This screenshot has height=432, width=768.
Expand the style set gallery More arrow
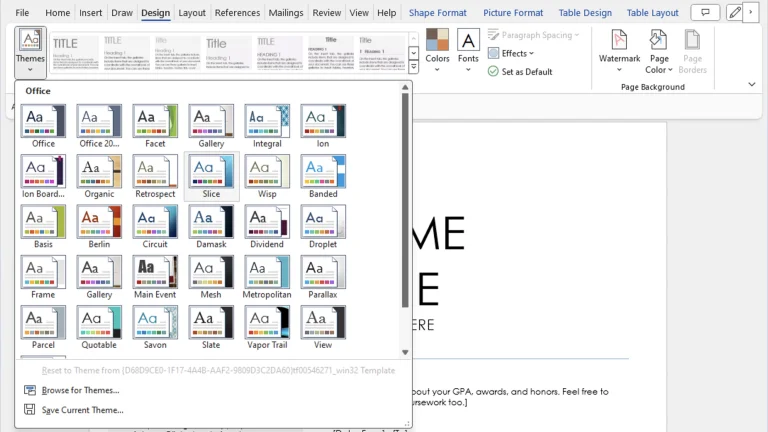tap(413, 67)
